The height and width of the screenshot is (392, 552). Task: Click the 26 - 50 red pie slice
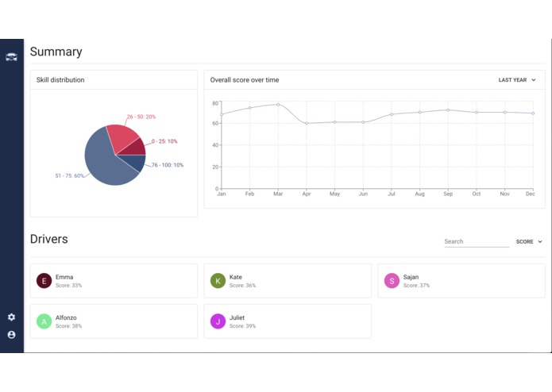[x=122, y=137]
